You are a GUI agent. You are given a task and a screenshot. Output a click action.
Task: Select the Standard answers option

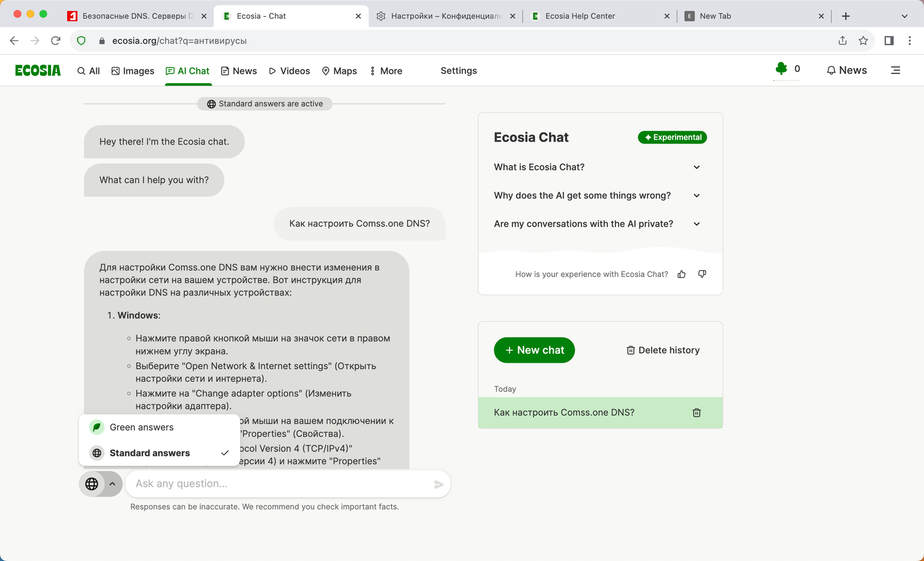point(150,453)
